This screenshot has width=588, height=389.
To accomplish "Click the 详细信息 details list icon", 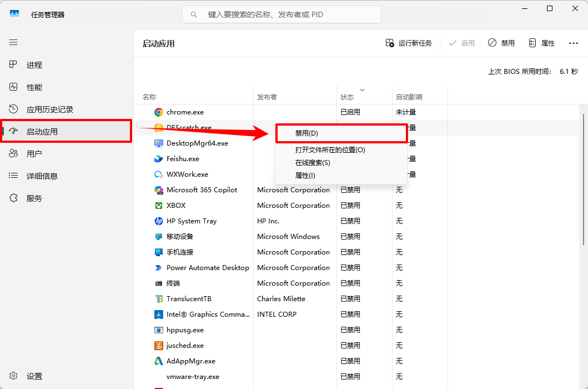I will coord(13,176).
